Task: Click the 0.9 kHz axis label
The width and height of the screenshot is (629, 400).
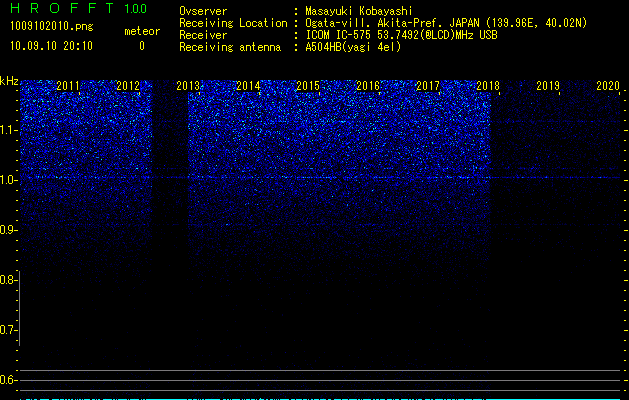Action: point(8,230)
